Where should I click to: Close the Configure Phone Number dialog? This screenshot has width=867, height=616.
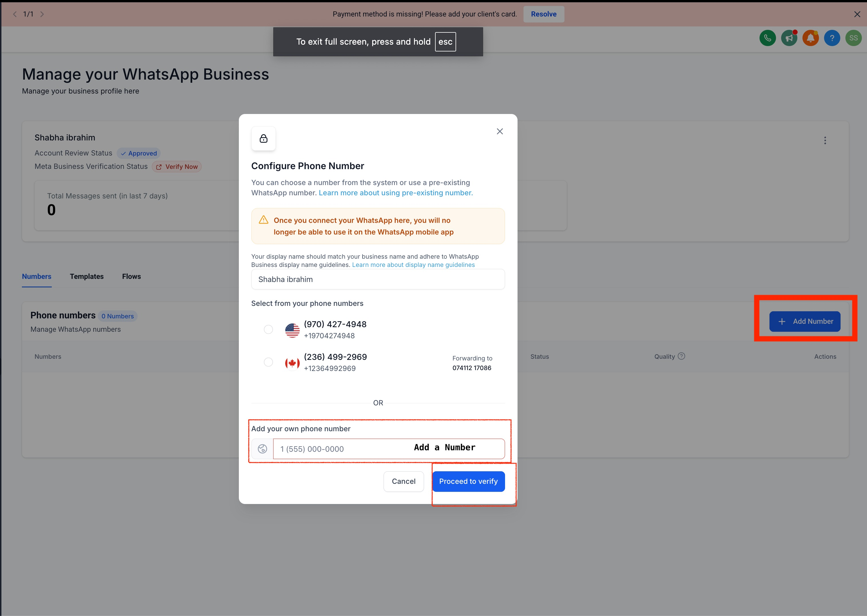500,131
